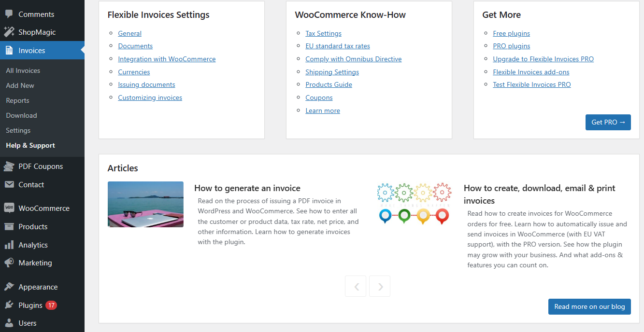
Task: Open the EU standard tax rates link
Action: pos(338,46)
